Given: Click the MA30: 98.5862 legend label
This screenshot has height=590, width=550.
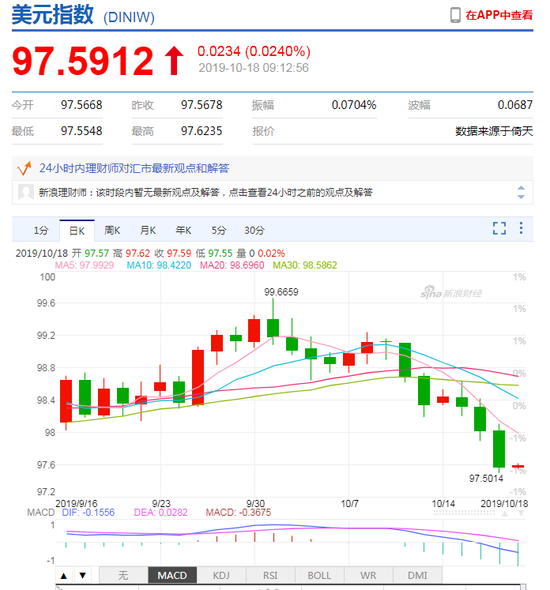Looking at the screenshot, I should point(305,265).
